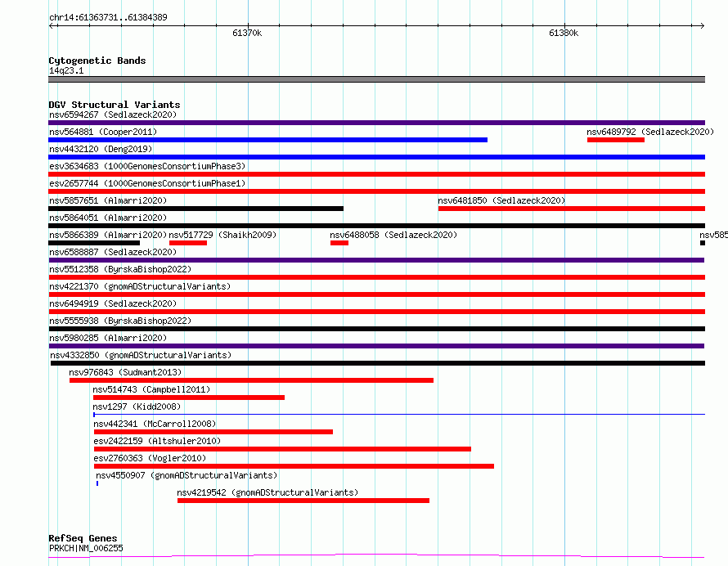728x566 pixels.
Task: Click the nsv4432120 (Deng2019) label
Action: tap(101, 149)
